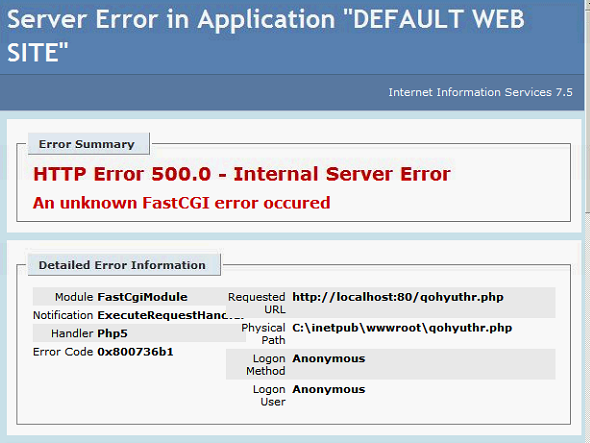Viewport: 590px width, 443px height.
Task: Click the 'Module' field label
Action: 74,297
